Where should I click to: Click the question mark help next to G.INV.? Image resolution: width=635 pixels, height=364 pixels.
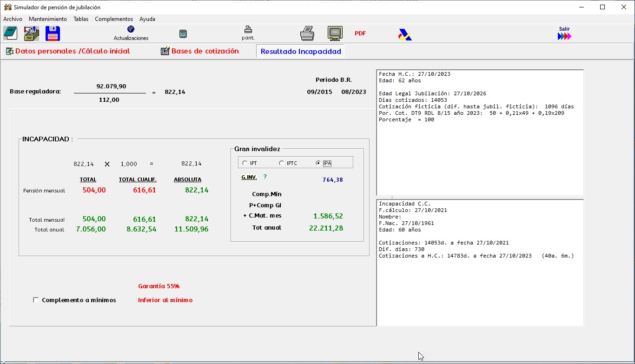[265, 177]
